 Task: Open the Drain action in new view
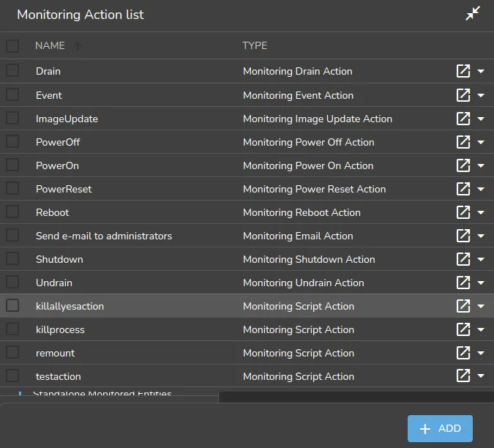[463, 71]
